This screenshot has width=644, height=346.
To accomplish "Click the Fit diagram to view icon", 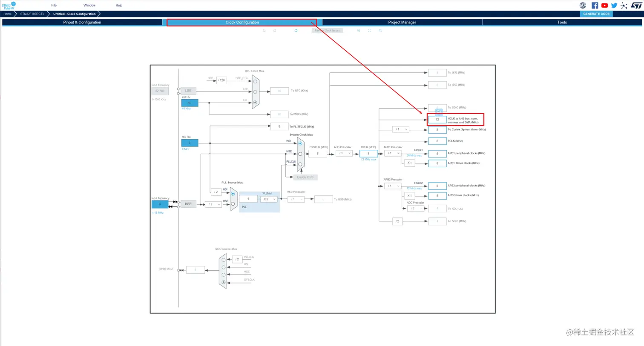I will 369,31.
